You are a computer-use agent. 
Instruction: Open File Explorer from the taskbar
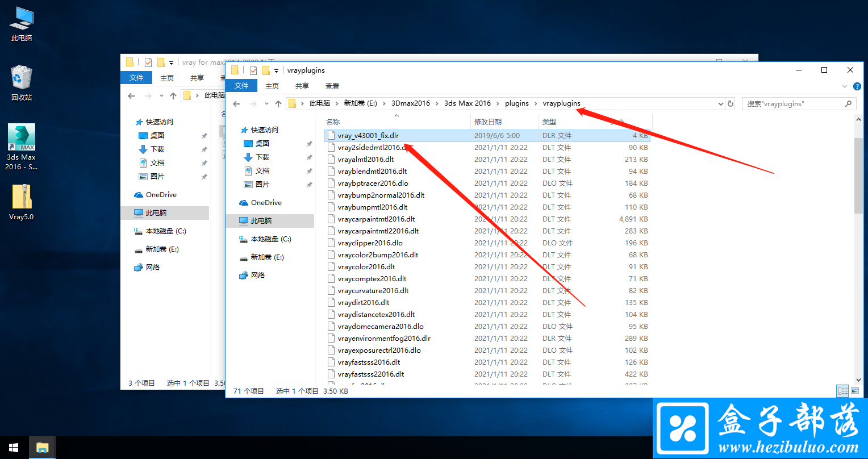click(42, 448)
